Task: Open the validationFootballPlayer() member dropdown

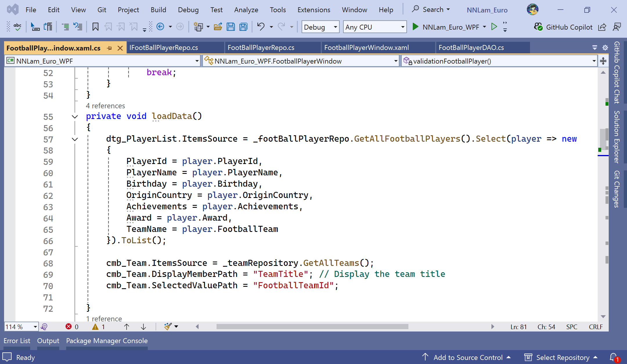Action: point(499,61)
